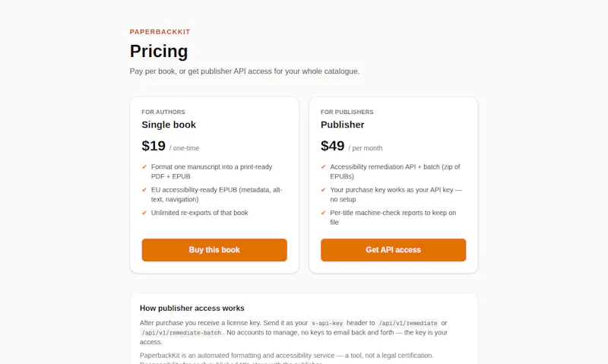The image size is (608, 364).
Task: Click the /api/v1/remediate-batch endpoint code
Action: [182, 333]
